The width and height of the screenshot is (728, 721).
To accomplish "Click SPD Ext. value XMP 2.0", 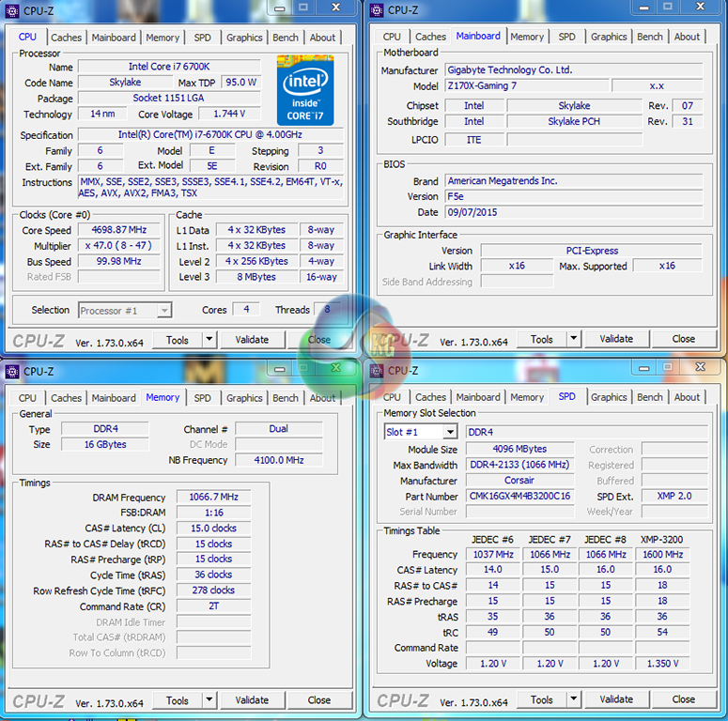I will click(674, 496).
